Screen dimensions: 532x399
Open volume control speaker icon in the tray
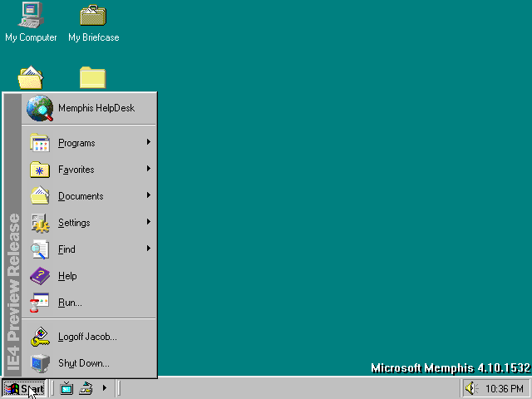click(x=471, y=388)
